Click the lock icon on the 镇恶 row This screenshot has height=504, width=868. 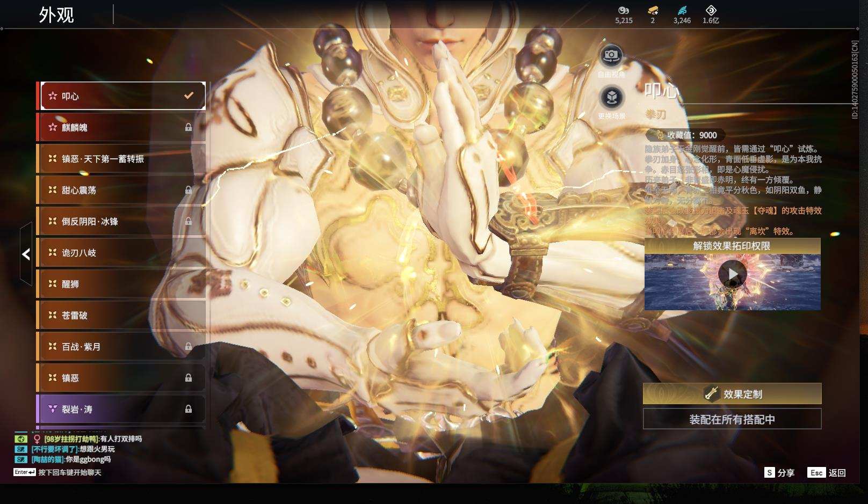click(x=189, y=378)
